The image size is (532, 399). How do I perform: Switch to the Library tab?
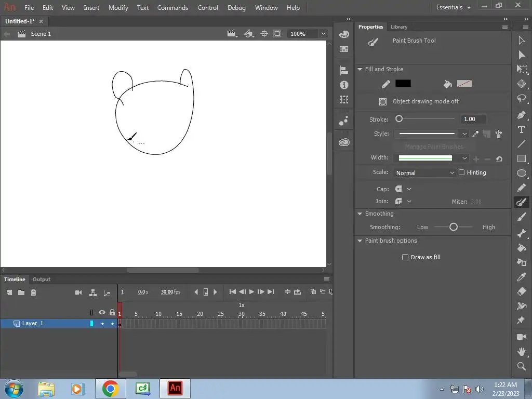click(x=399, y=27)
